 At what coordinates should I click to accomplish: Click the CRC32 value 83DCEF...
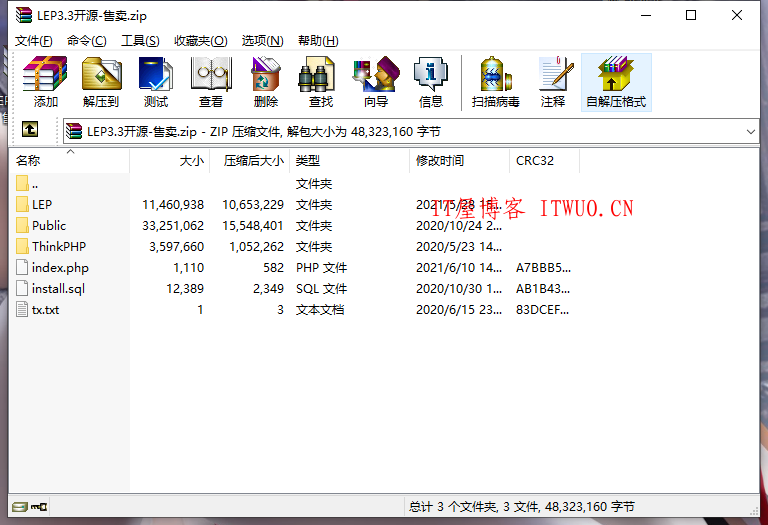coord(542,310)
